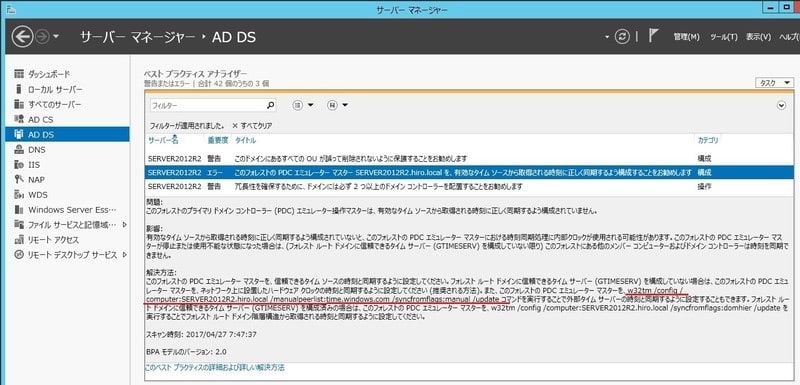Image resolution: width=800 pixels, height=385 pixels.
Task: Open このベスト プラクティスの詳細 link
Action: (x=215, y=367)
